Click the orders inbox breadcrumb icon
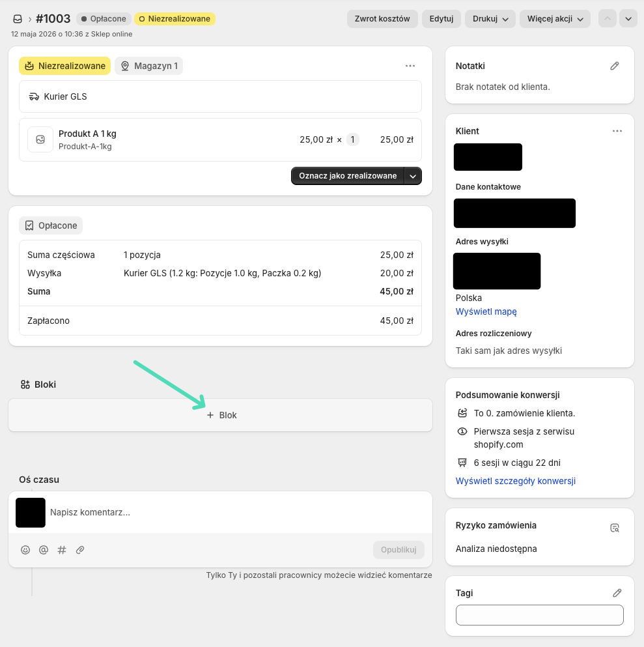This screenshot has width=644, height=647. [x=18, y=19]
